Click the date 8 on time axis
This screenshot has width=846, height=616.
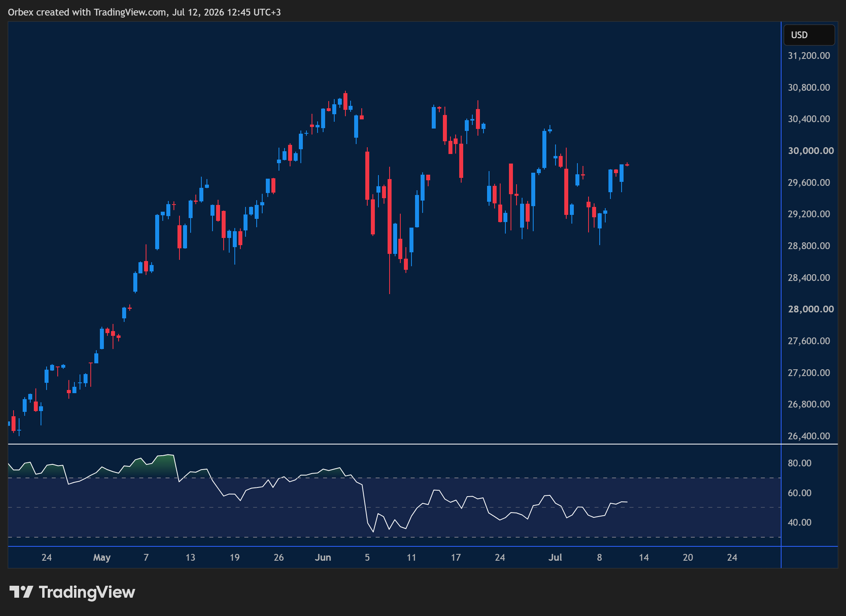599,558
